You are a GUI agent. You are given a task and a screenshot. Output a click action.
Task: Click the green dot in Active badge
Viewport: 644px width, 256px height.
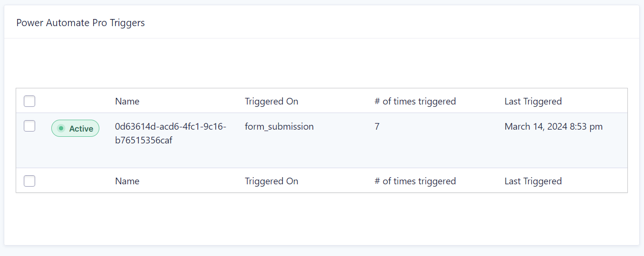click(61, 128)
